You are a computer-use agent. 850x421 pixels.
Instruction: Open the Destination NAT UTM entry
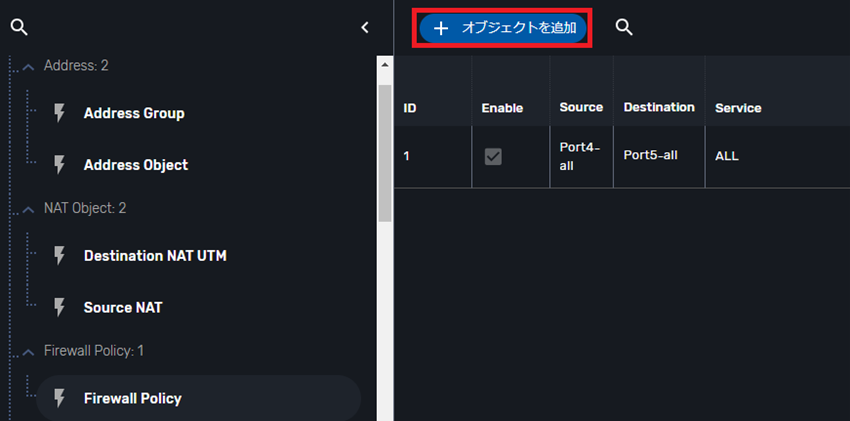pyautogui.click(x=155, y=255)
